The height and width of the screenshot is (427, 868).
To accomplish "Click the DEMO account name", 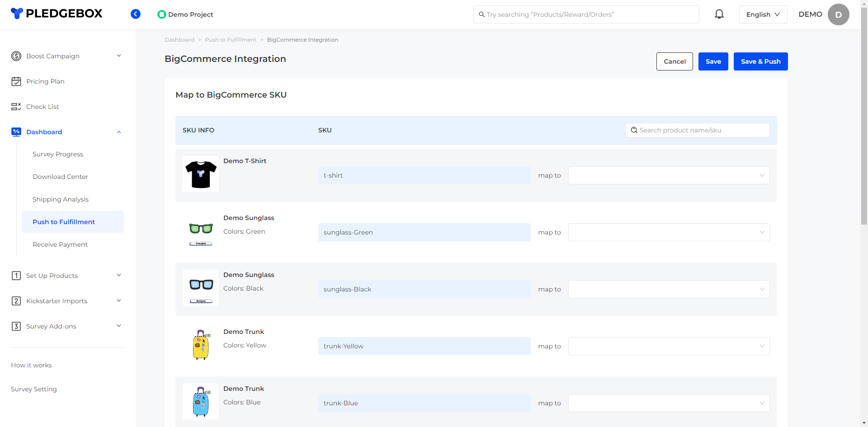I will [810, 14].
